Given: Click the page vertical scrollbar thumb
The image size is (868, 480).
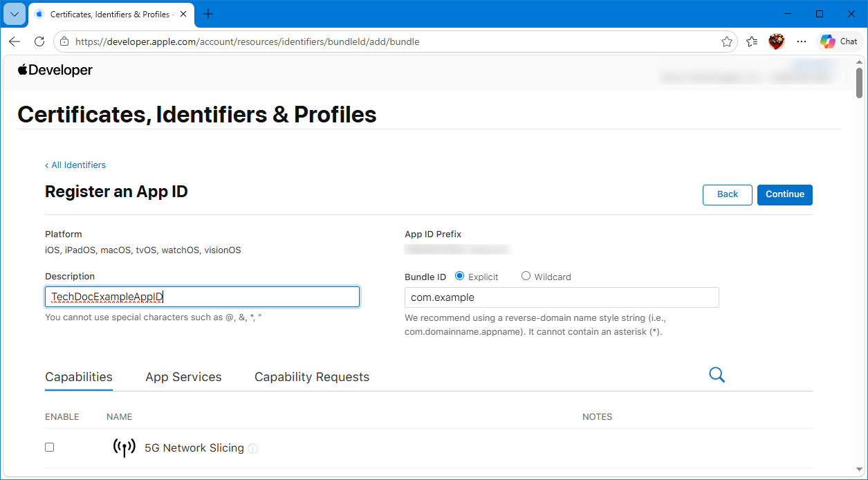Looking at the screenshot, I should [859, 84].
